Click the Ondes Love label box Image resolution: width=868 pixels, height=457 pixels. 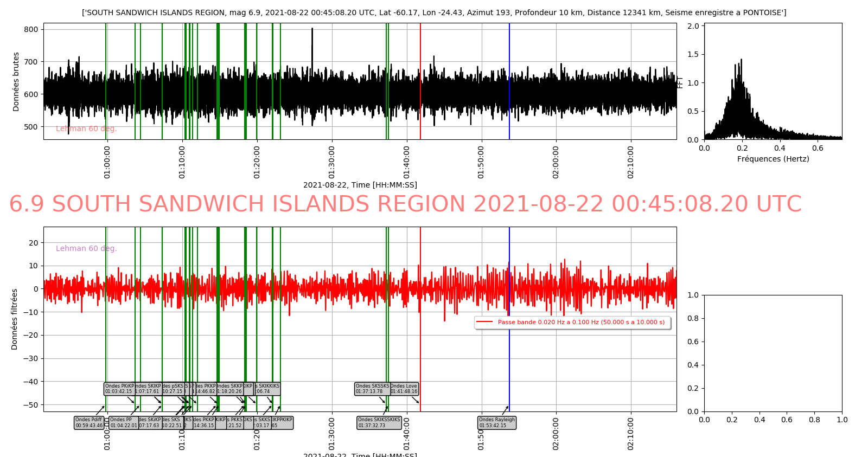404,389
